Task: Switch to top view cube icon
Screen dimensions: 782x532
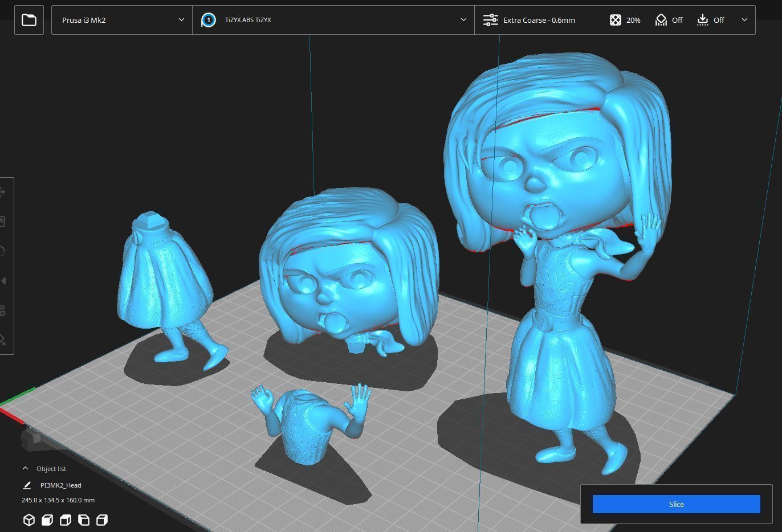Action: coord(66,520)
